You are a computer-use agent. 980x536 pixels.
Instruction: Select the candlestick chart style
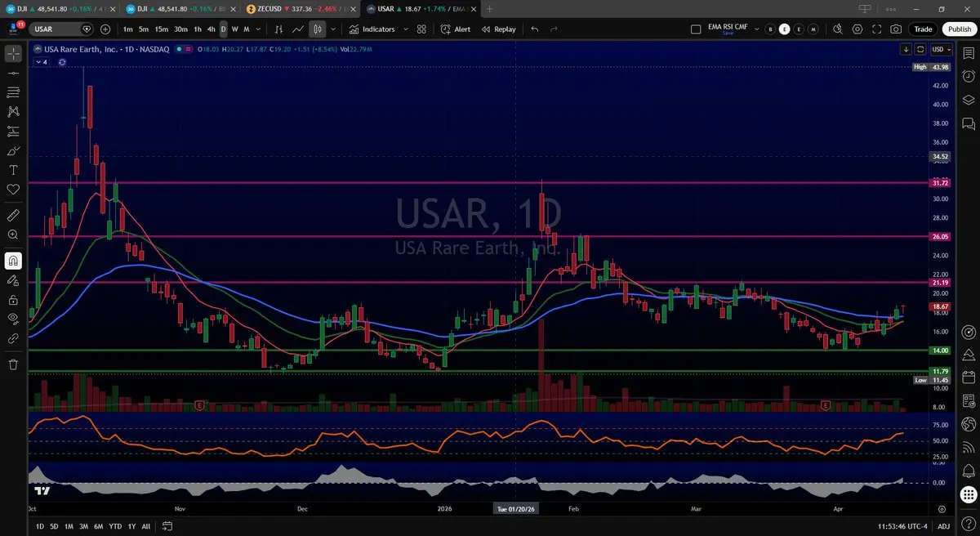317,29
